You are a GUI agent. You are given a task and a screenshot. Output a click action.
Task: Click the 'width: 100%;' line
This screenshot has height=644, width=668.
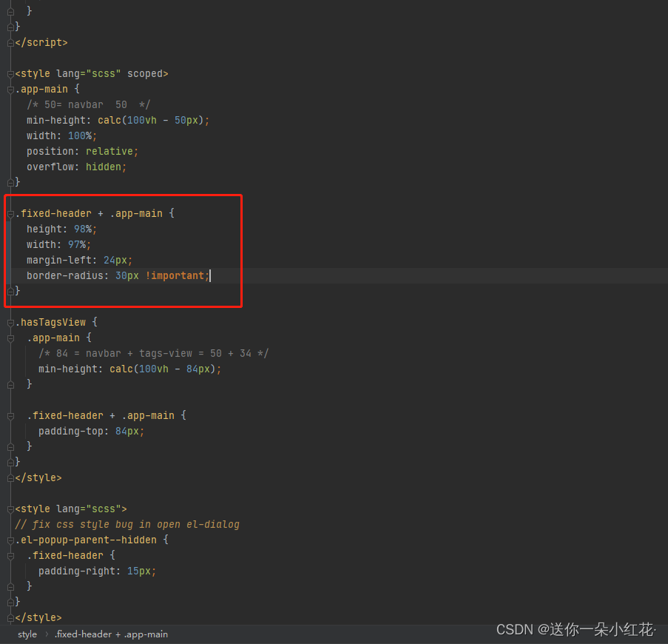tap(62, 136)
